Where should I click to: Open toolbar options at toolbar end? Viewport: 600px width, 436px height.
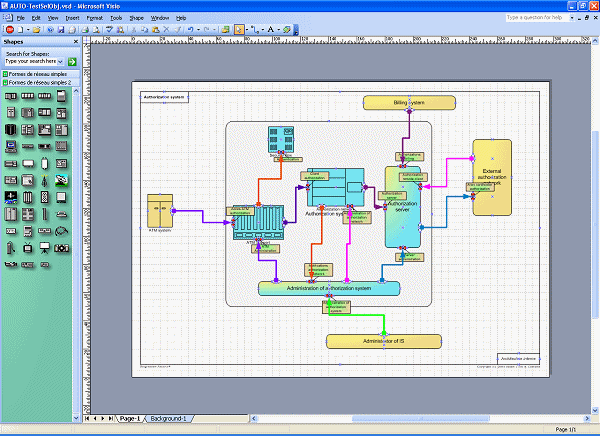click(x=296, y=30)
